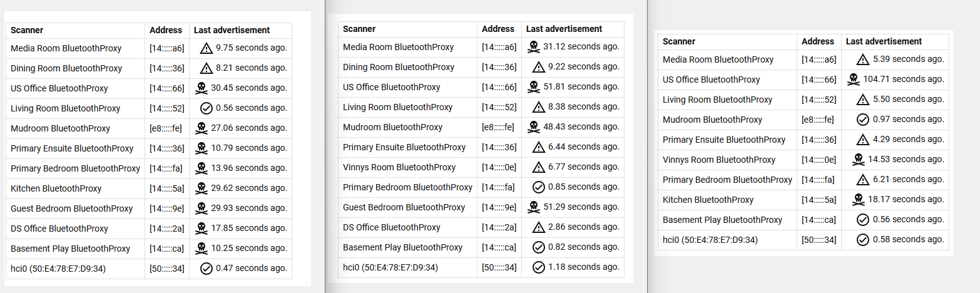Click scanner name in 51.29 seconds row
Viewport: 980px width, 293px height.
(404, 207)
